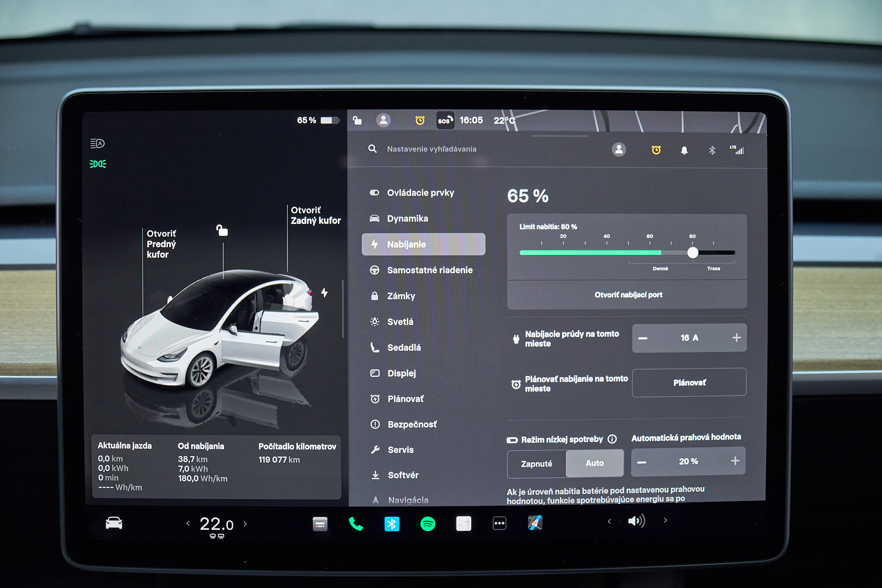Screen dimensions: 882x588
Task: Open the white notes app icon
Action: tap(463, 523)
